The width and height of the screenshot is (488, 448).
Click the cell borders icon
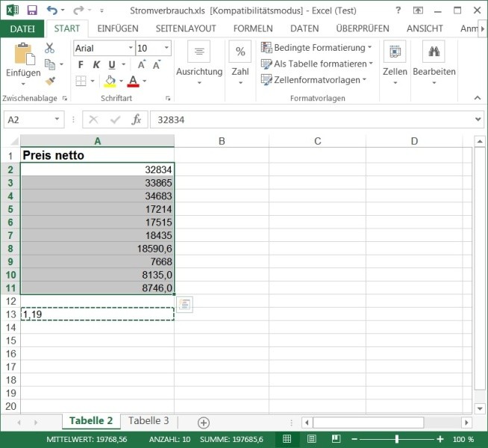point(81,81)
